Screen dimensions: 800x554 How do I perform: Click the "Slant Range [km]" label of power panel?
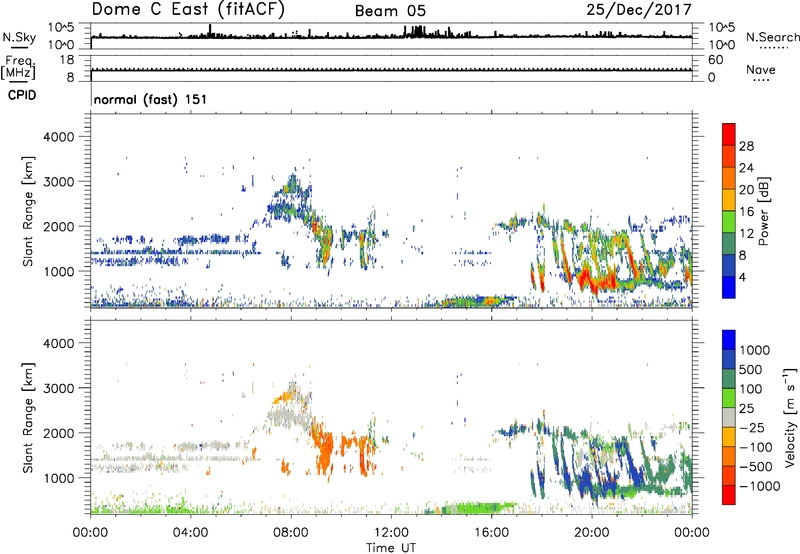(29, 211)
